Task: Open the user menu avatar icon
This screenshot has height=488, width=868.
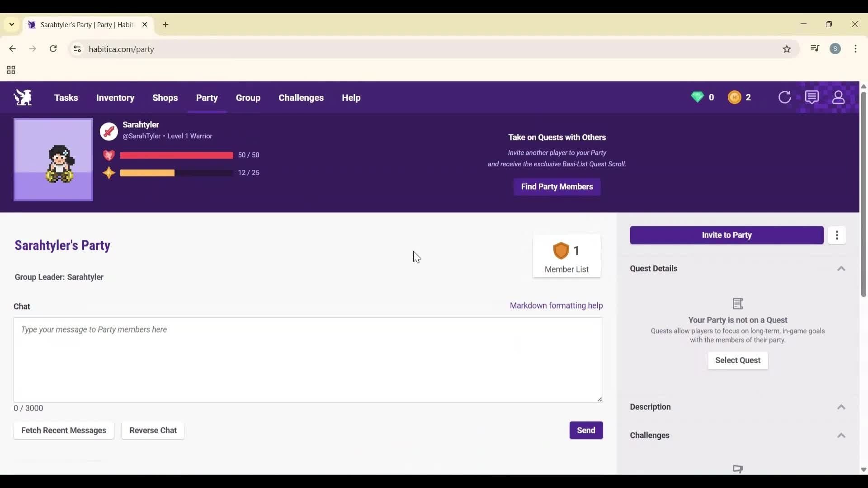Action: coord(839,97)
